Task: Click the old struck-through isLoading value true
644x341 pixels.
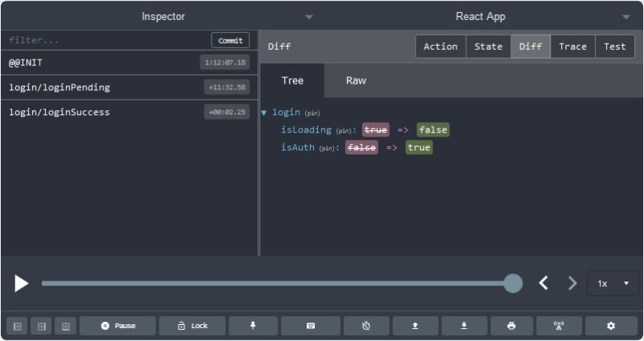Action: point(375,129)
